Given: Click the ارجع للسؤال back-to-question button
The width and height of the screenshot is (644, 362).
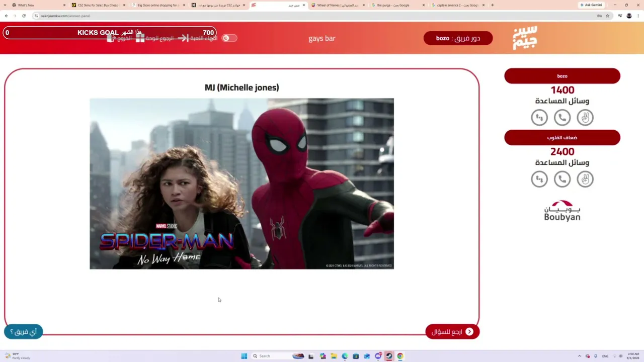Looking at the screenshot, I should point(452,332).
